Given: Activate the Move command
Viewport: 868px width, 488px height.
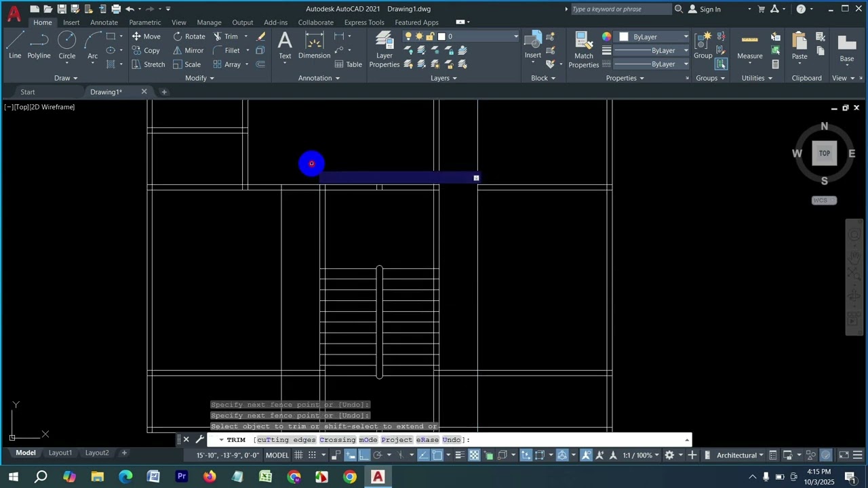Looking at the screenshot, I should (x=146, y=37).
